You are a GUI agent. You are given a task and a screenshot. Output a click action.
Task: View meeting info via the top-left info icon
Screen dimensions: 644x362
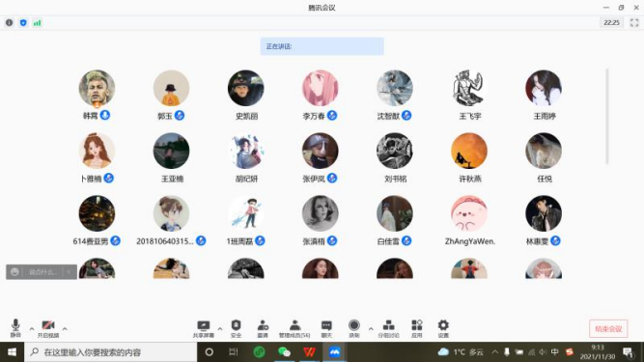[x=9, y=23]
